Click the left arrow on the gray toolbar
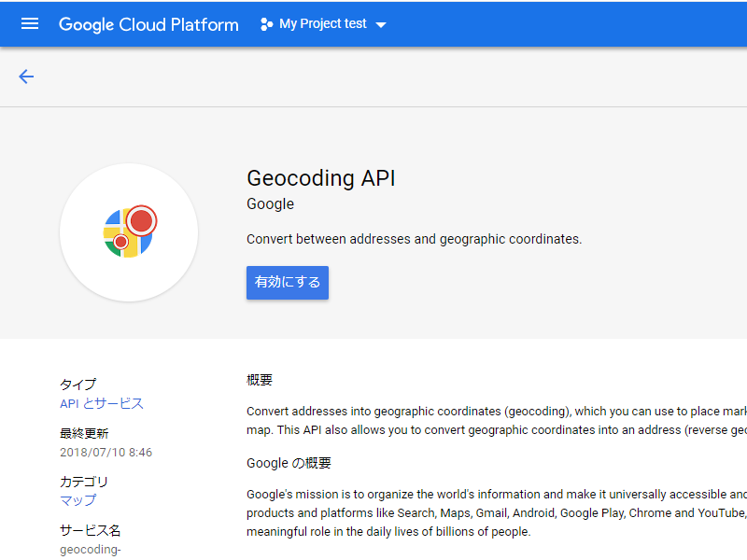Viewport: 747px width, 560px height. 26,77
